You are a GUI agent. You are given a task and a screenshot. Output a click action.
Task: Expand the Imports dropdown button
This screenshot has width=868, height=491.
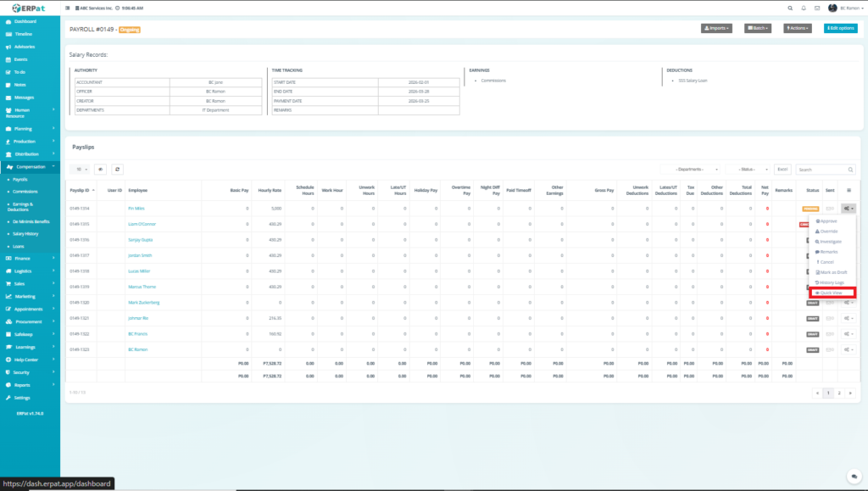point(716,28)
